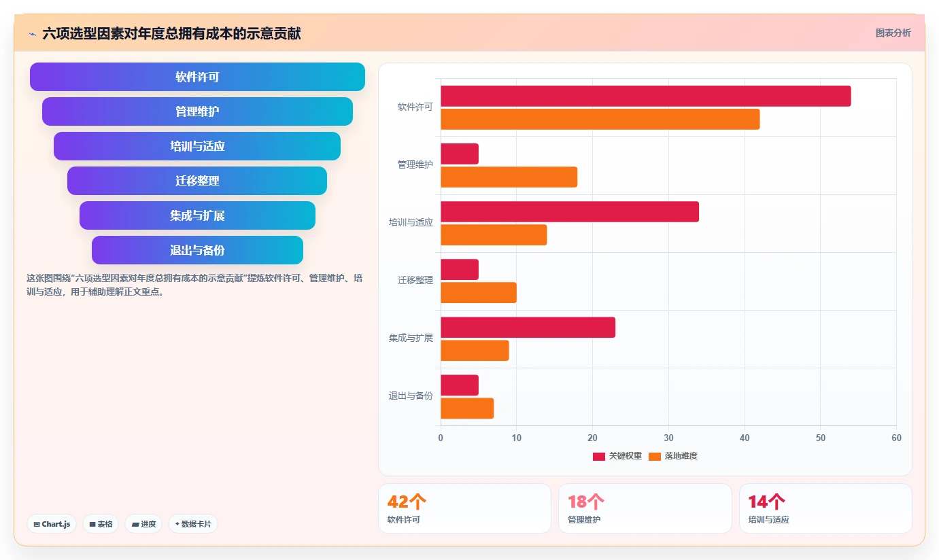
Task: Click the x-axis value 0
Action: point(441,438)
